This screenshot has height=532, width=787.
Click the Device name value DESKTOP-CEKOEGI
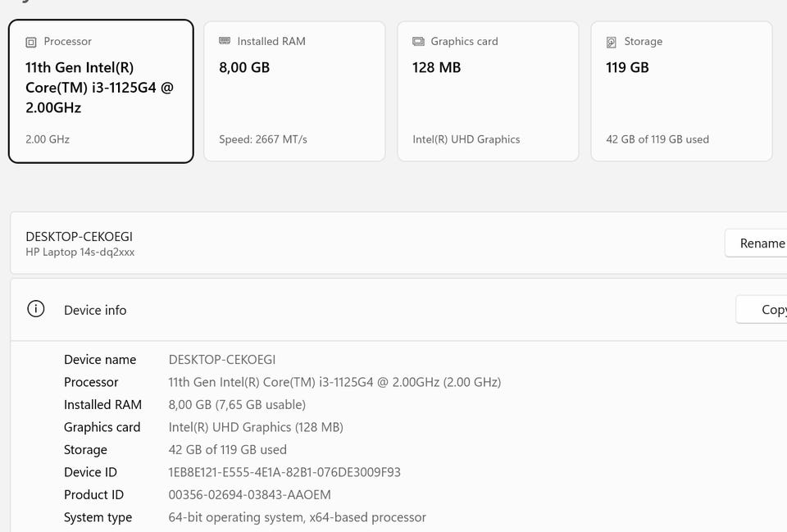[x=222, y=360]
